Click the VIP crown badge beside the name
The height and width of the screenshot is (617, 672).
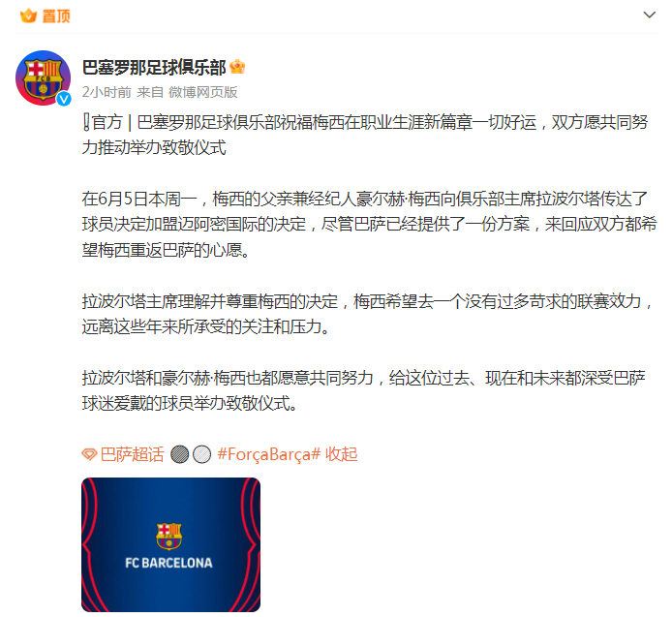point(237,67)
